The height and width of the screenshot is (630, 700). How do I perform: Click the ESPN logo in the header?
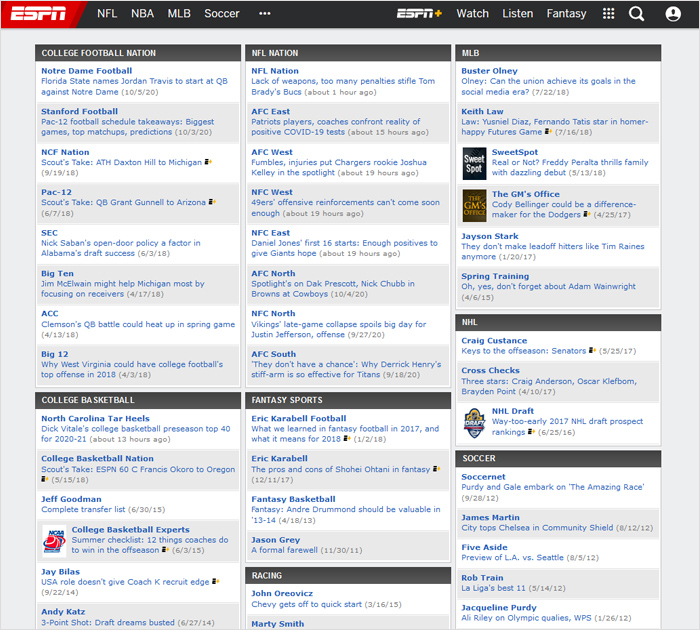(x=38, y=14)
